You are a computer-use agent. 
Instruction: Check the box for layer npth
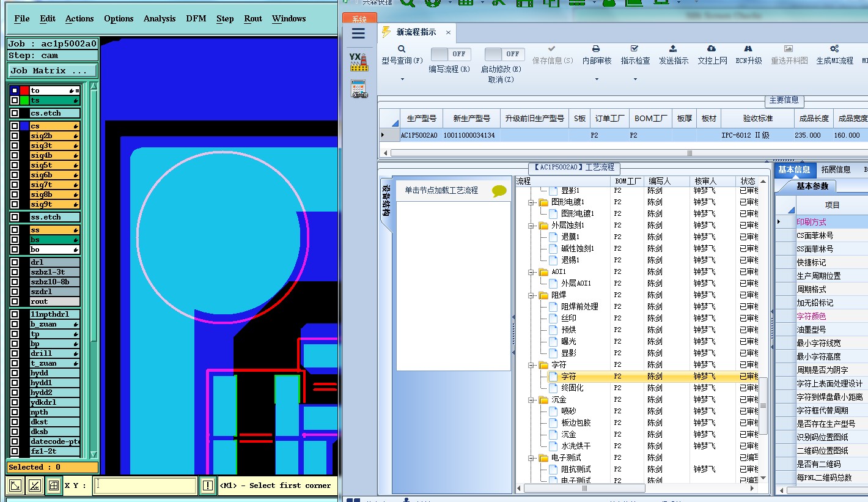15,412
